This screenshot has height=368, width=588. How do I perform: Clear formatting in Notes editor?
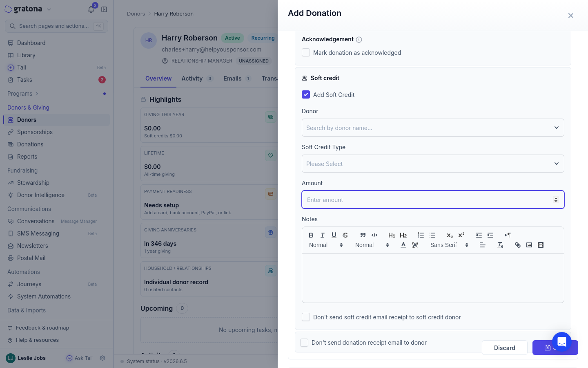tap(500, 245)
